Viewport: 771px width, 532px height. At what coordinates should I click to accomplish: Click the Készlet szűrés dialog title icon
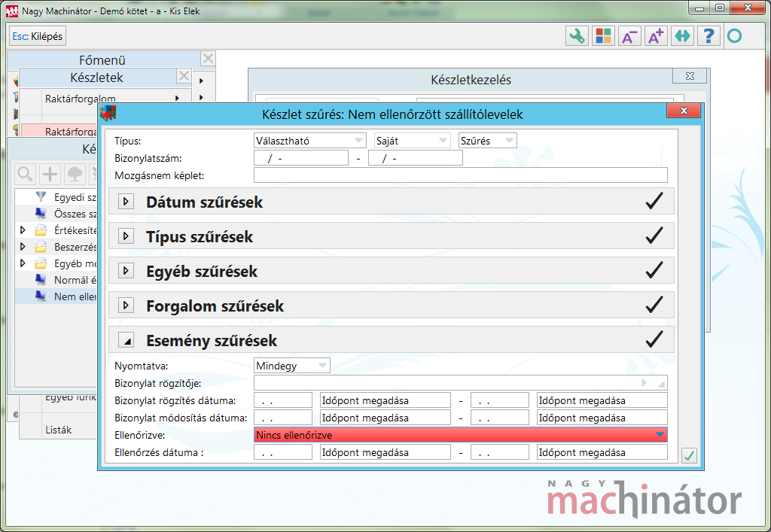click(108, 114)
